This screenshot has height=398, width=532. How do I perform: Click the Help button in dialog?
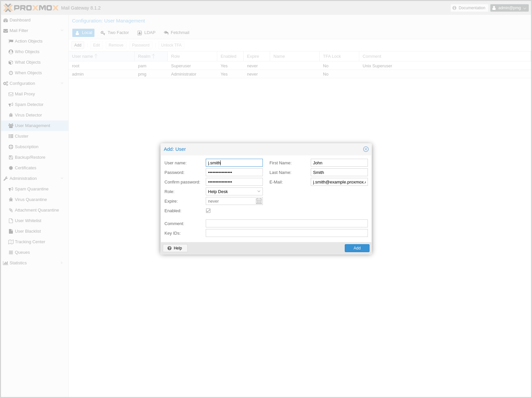pos(175,248)
